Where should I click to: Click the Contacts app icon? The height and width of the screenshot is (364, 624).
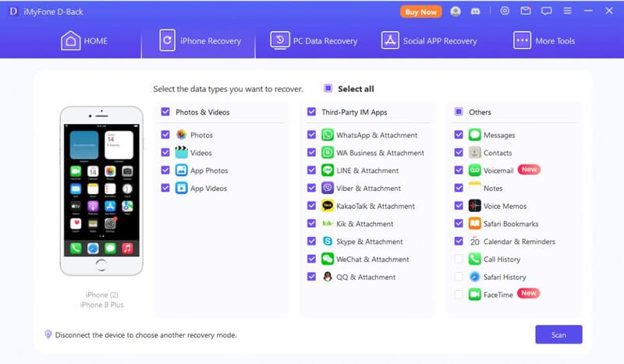click(x=475, y=152)
